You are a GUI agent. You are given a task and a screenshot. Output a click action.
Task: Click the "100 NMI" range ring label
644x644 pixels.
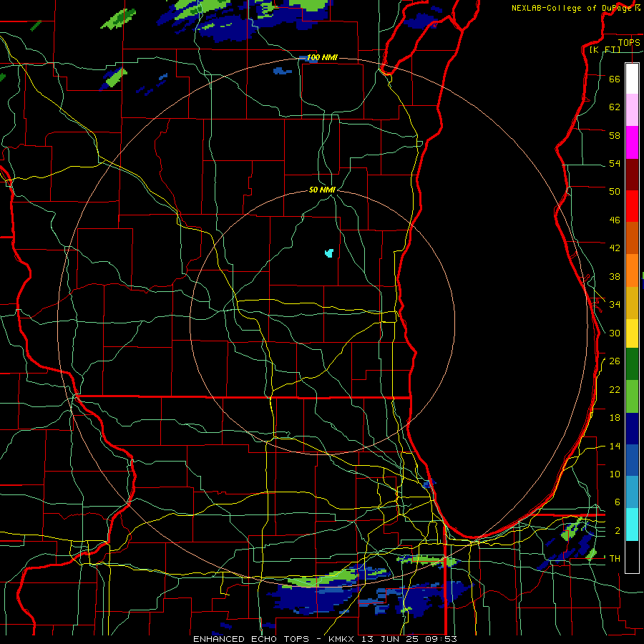tap(322, 57)
